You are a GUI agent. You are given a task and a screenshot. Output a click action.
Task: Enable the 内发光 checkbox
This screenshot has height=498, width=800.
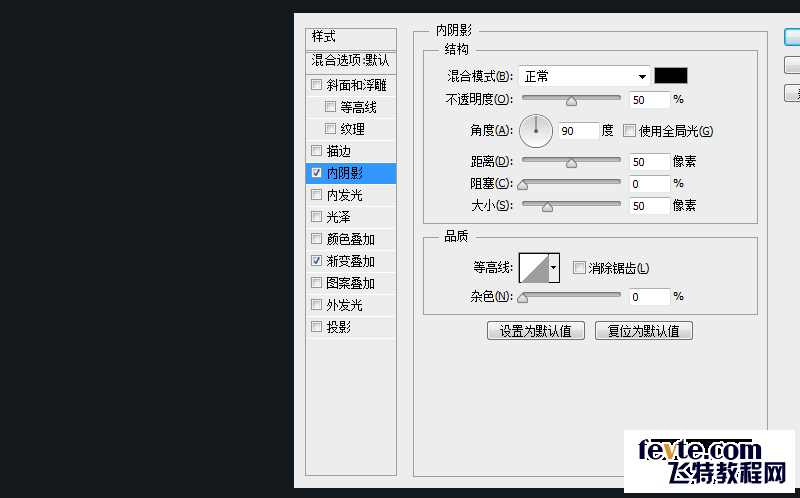316,194
